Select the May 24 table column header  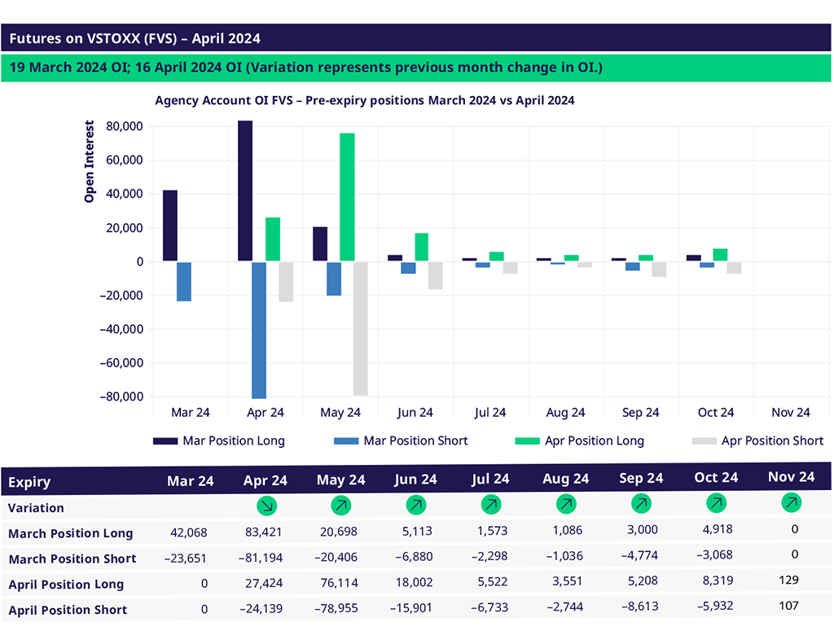(341, 480)
